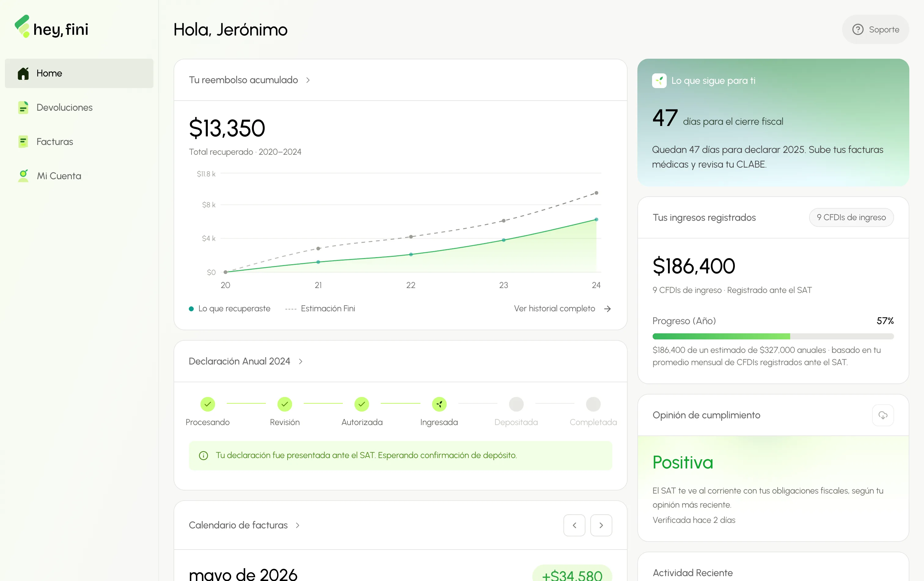Viewport: 924px width, 581px height.
Task: Click the Actividad Reciente heading
Action: point(693,573)
